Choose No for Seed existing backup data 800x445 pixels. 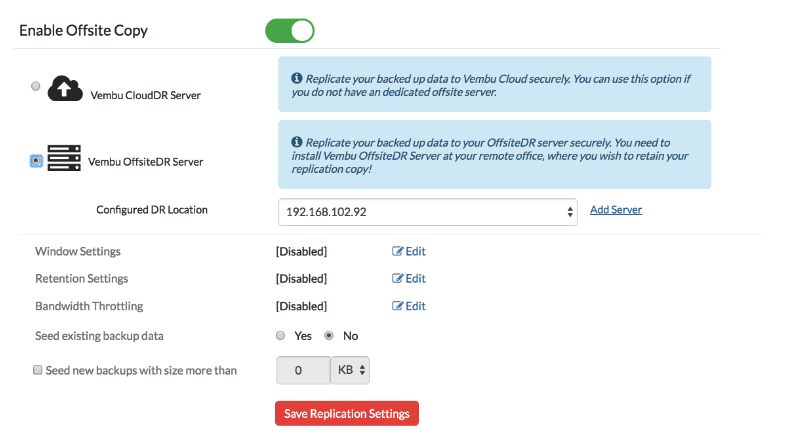(329, 335)
